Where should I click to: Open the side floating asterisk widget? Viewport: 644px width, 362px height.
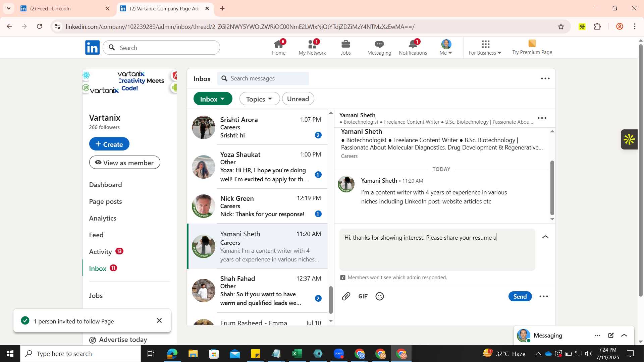(x=629, y=139)
